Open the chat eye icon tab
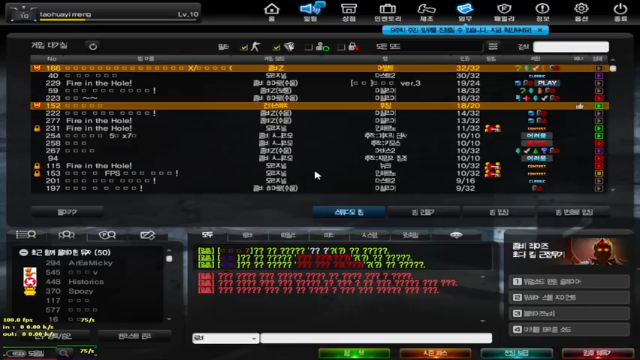This screenshot has width=640, height=360. point(456,235)
